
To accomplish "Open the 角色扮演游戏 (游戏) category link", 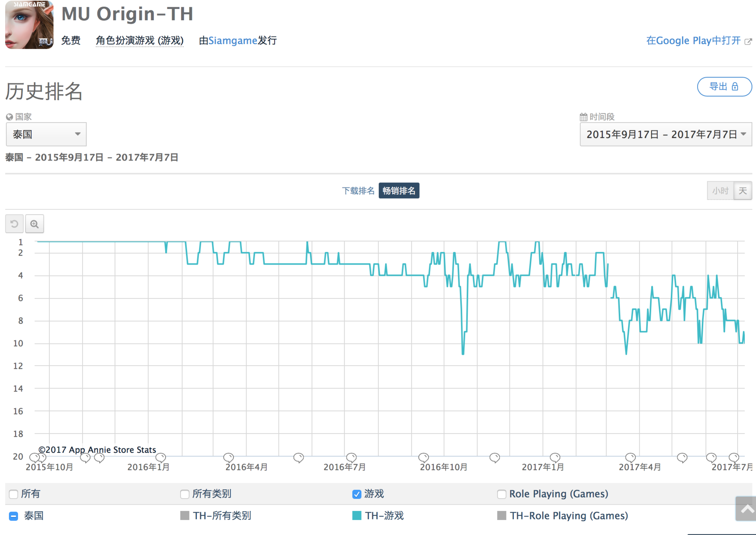I will click(x=140, y=41).
